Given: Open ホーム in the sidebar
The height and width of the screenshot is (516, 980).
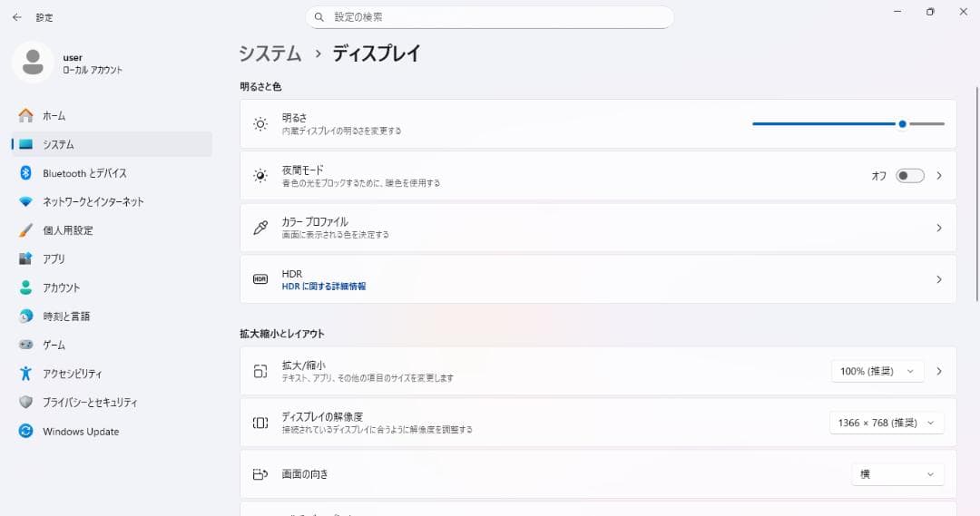Looking at the screenshot, I should click(54, 116).
